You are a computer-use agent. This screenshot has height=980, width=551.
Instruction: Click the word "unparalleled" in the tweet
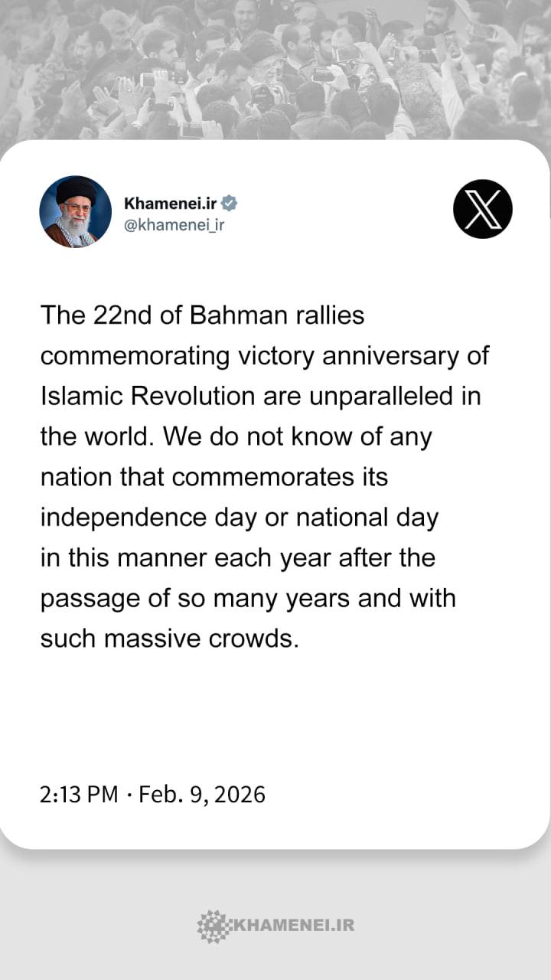point(394,397)
